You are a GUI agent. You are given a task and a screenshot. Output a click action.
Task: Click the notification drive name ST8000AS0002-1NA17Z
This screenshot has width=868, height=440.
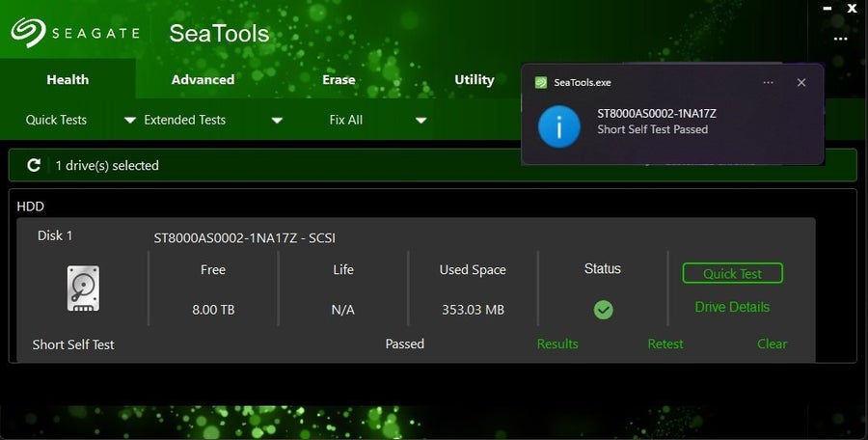(x=657, y=114)
